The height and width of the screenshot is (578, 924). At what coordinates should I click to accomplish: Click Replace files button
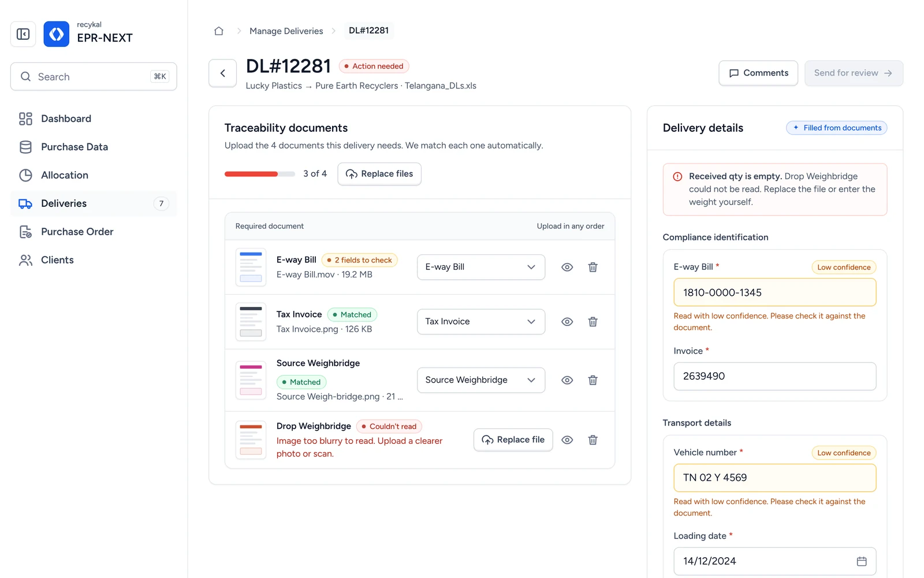[379, 174]
